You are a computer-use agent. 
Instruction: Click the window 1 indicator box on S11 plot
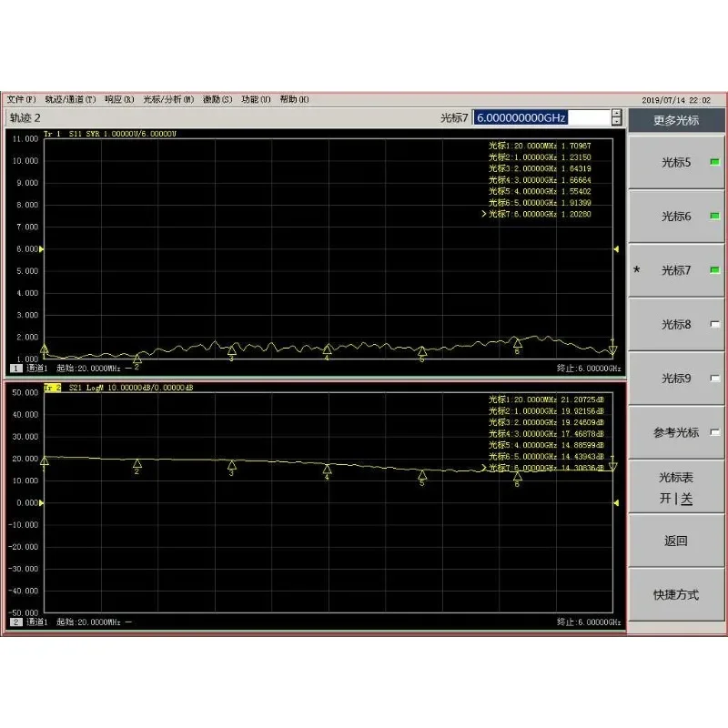pos(16,369)
